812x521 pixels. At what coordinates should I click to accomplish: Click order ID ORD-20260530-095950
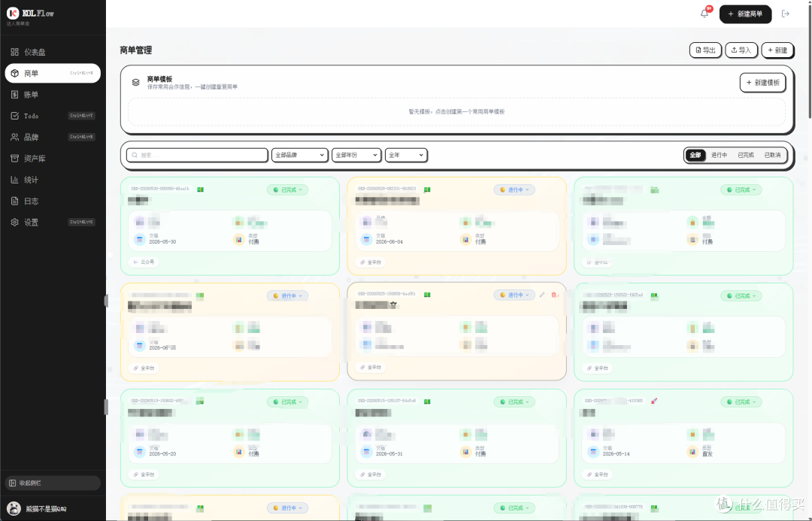pos(160,189)
